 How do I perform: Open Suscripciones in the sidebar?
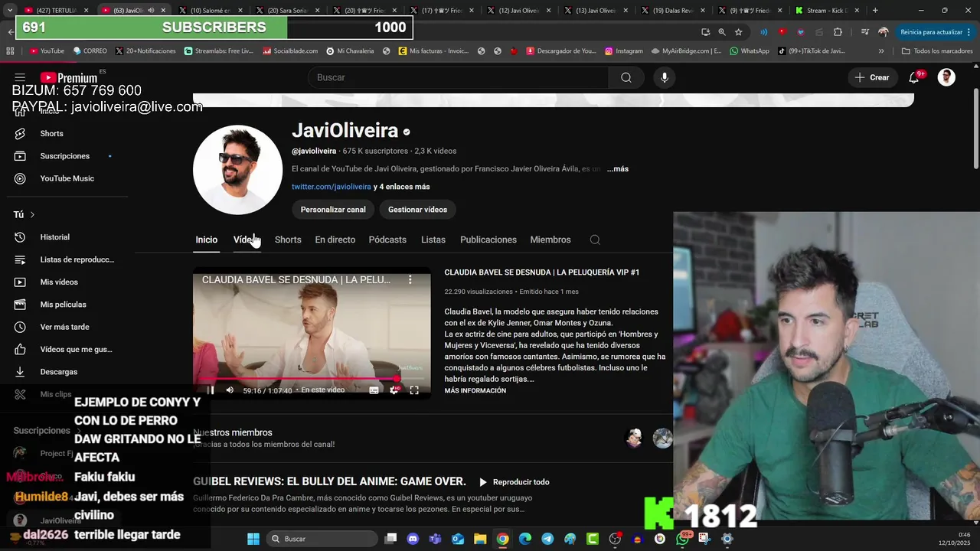pos(64,156)
